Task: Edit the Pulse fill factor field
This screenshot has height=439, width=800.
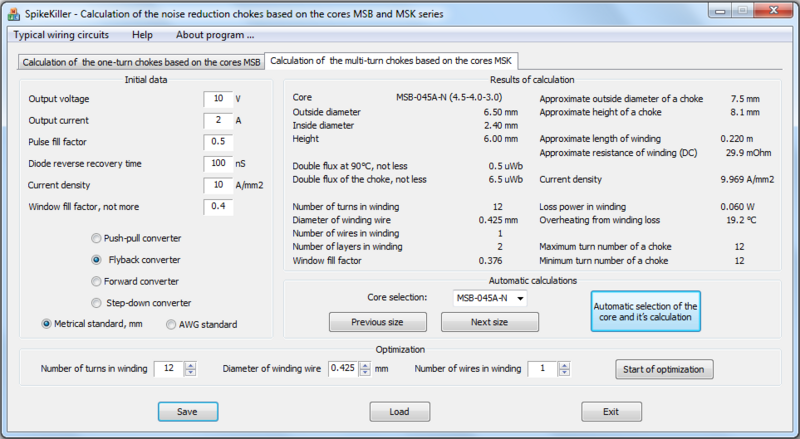Action: [218, 142]
